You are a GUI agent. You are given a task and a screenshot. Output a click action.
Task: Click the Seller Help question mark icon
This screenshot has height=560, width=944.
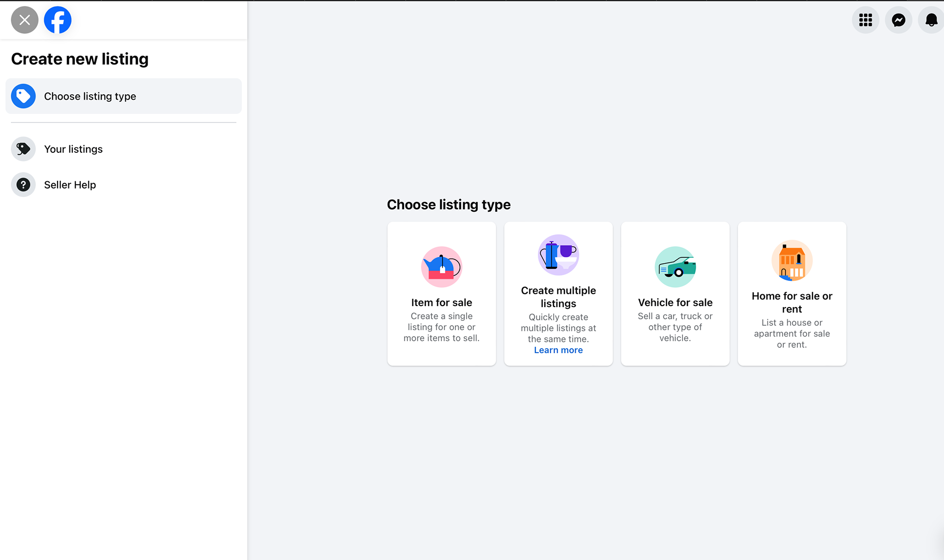pos(23,185)
